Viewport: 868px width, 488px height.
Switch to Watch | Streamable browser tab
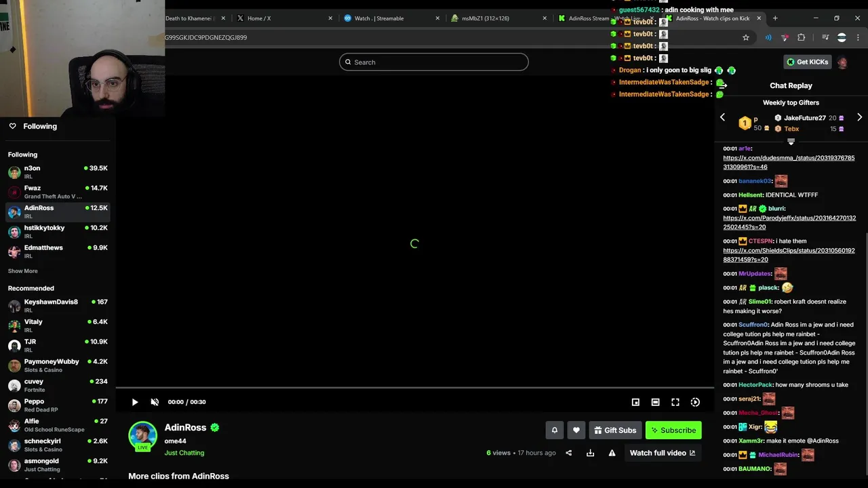click(x=391, y=18)
